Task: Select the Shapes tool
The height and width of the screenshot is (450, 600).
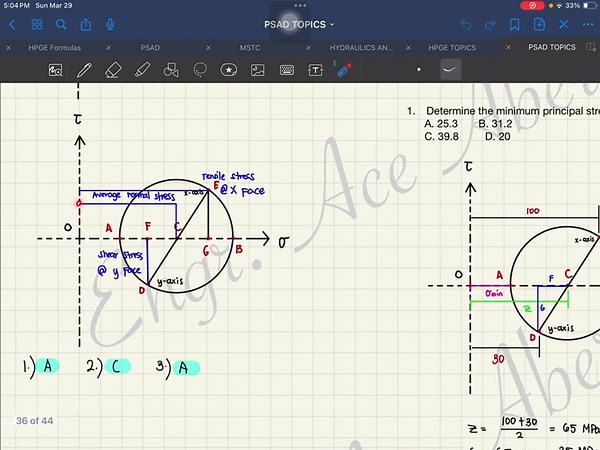Action: [x=171, y=70]
